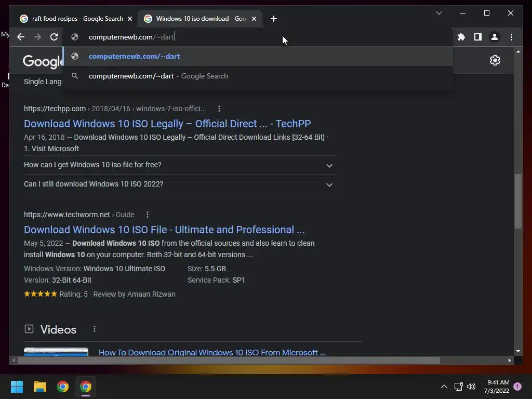Close the raft food recipes tab
The image size is (532, 399).
129,19
